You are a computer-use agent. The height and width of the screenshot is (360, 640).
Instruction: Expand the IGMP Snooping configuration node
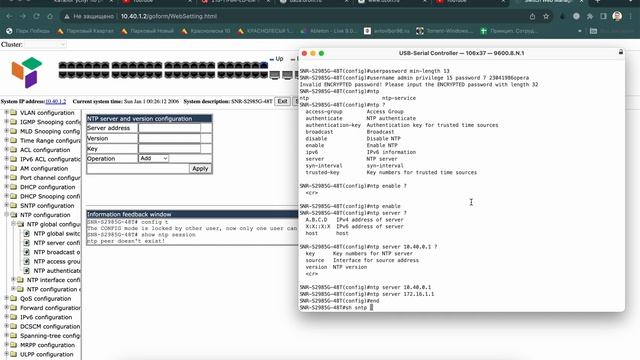tap(6, 122)
